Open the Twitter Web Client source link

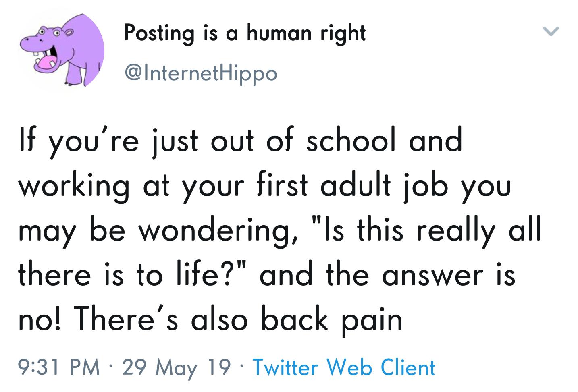(343, 367)
